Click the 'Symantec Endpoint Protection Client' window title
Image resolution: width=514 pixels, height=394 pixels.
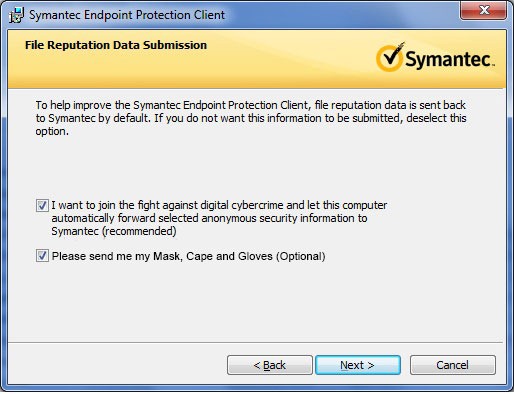127,15
